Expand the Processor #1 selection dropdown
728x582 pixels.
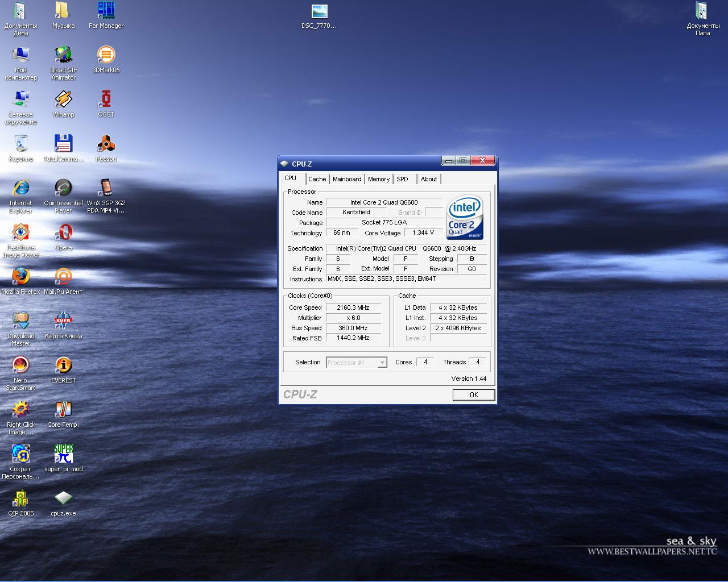[x=382, y=363]
